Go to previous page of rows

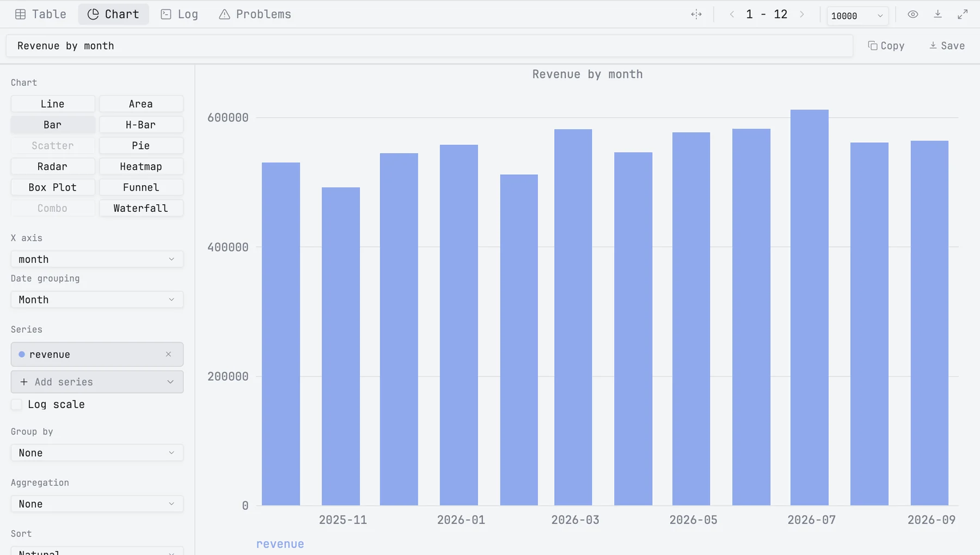pyautogui.click(x=732, y=14)
